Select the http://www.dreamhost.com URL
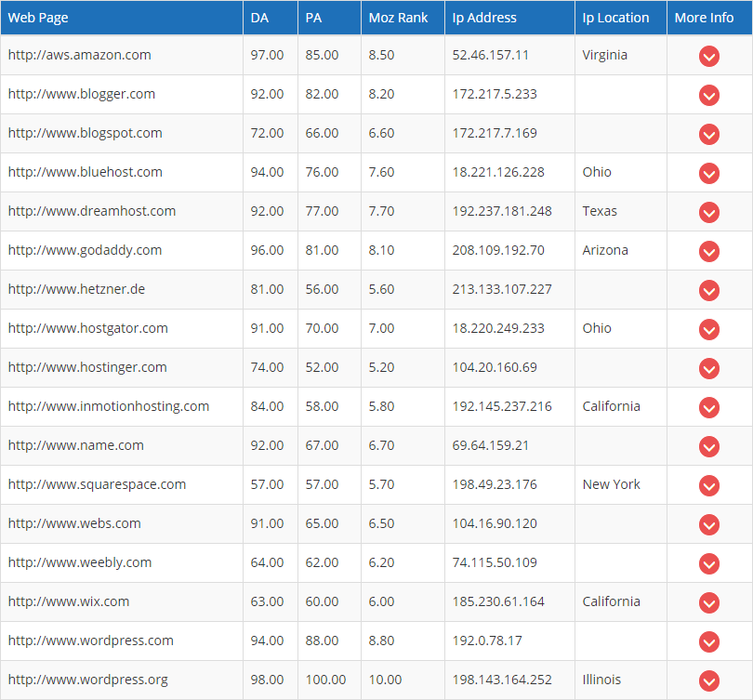The image size is (753, 700). coord(92,211)
